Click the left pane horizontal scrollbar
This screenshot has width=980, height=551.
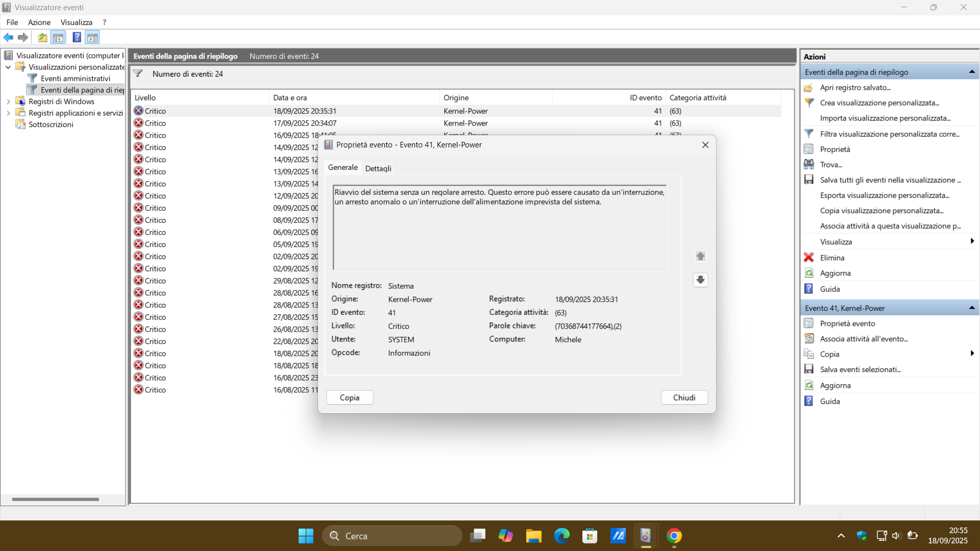tap(55, 499)
